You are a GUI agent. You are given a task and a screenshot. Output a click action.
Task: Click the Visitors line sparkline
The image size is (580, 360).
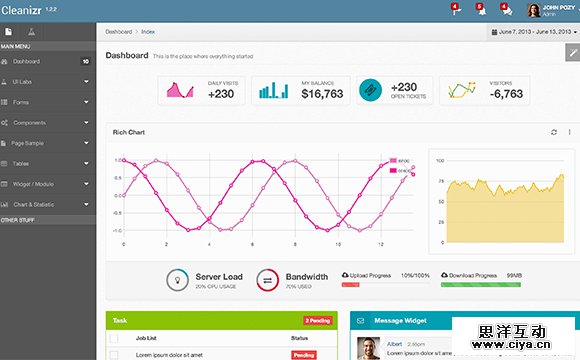[x=462, y=90]
